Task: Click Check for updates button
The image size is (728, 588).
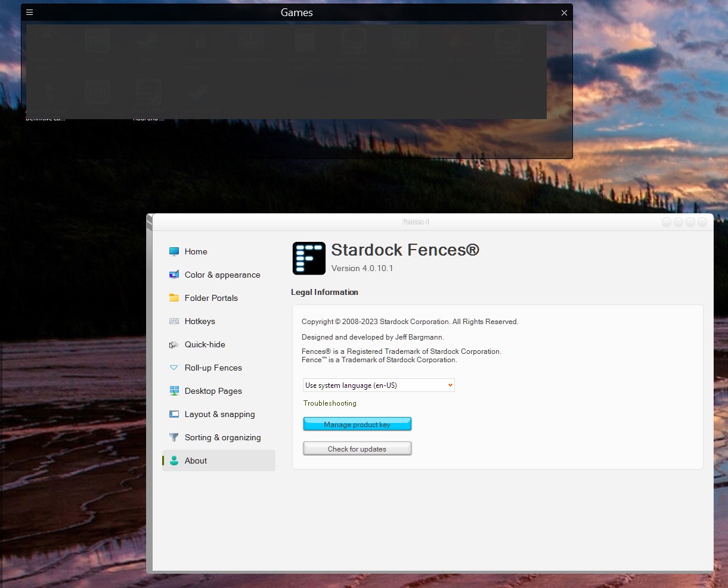Action: coord(357,449)
